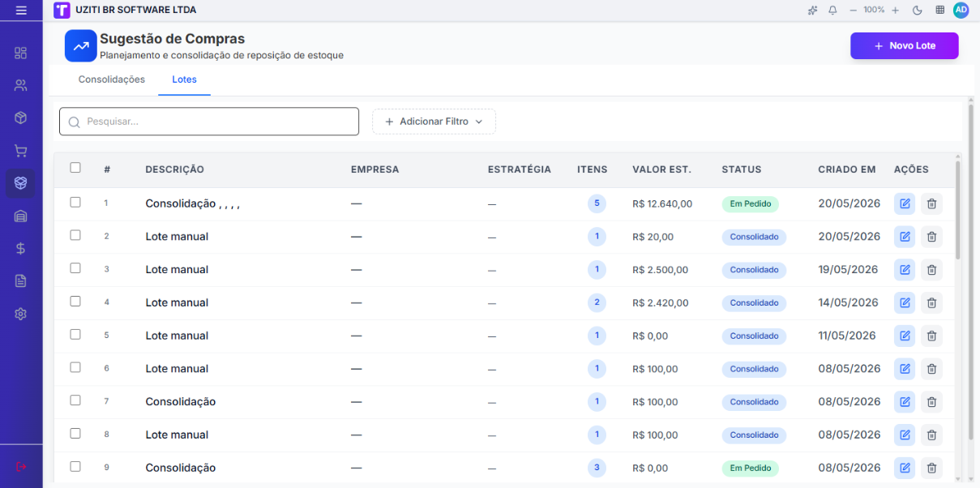Delete the row 3 lote of R$ 2.500,00

(931, 270)
